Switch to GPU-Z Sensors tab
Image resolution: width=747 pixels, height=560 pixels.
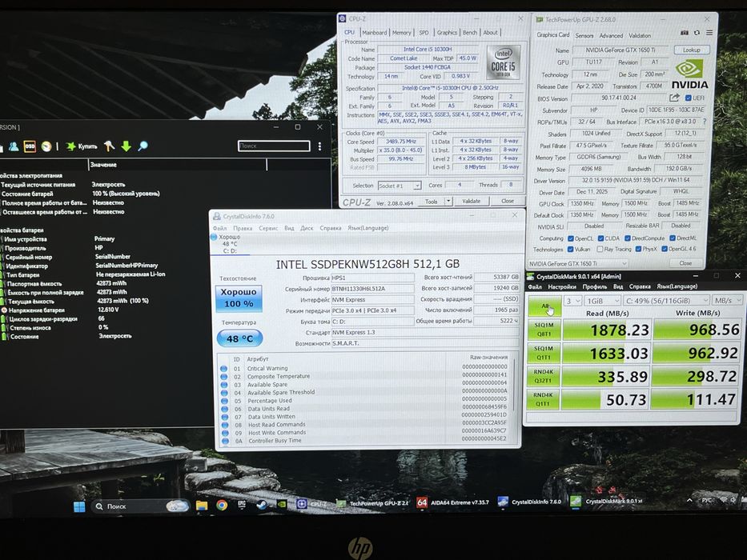(584, 36)
